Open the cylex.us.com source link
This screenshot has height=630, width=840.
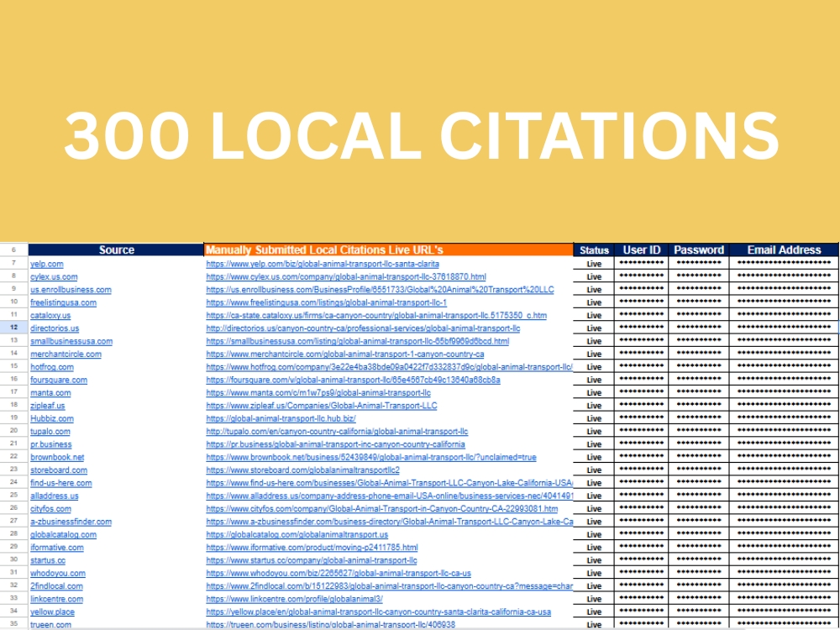54,277
